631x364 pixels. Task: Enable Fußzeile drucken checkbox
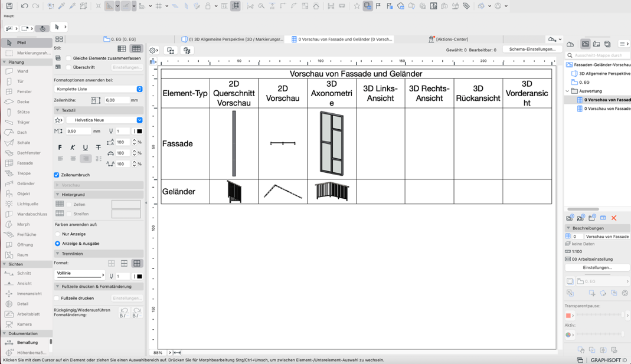57,298
